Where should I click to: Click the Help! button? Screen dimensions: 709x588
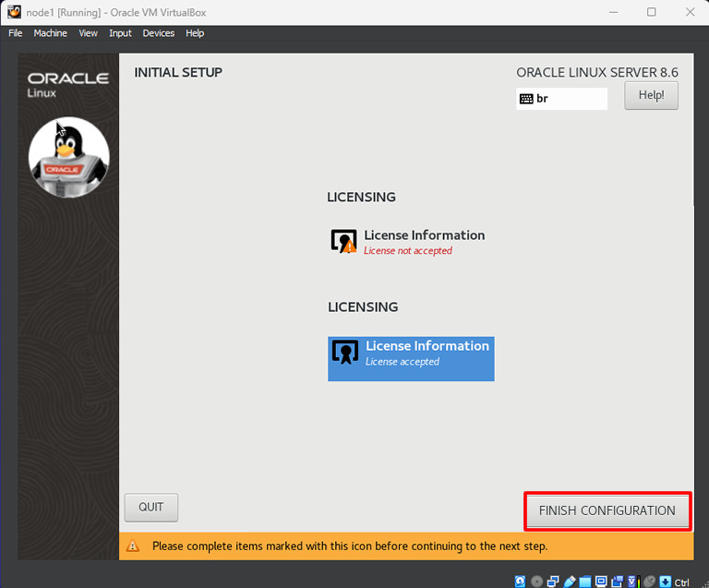point(651,95)
